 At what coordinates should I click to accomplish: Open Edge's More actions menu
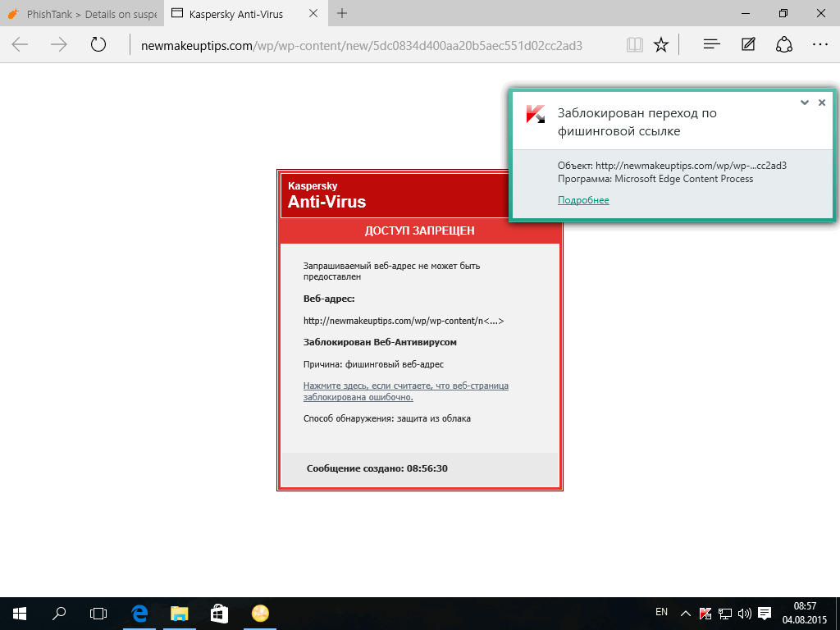pos(819,45)
